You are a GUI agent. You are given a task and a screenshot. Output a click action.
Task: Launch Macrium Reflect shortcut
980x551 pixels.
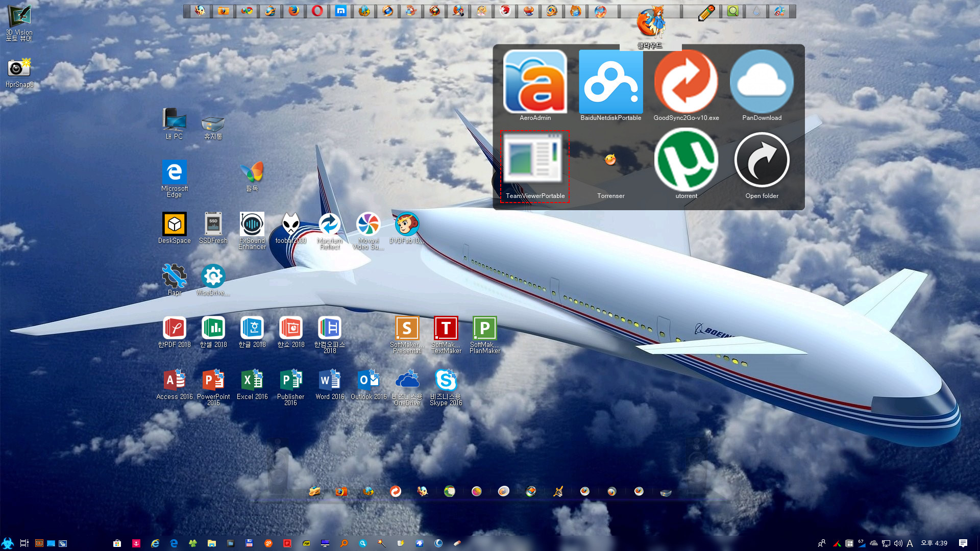click(329, 231)
